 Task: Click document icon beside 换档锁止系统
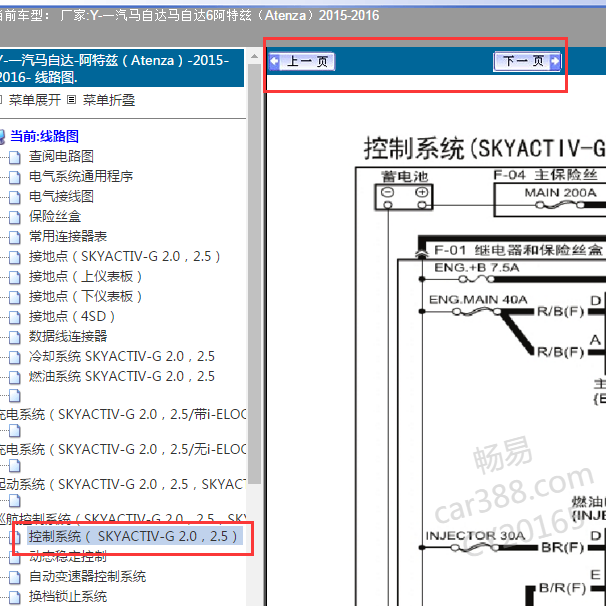pyautogui.click(x=15, y=597)
